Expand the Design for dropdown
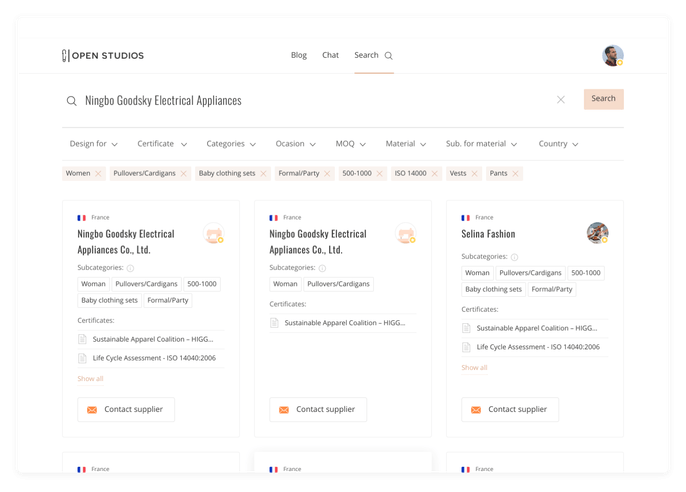This screenshot has width=686, height=492. (x=94, y=144)
